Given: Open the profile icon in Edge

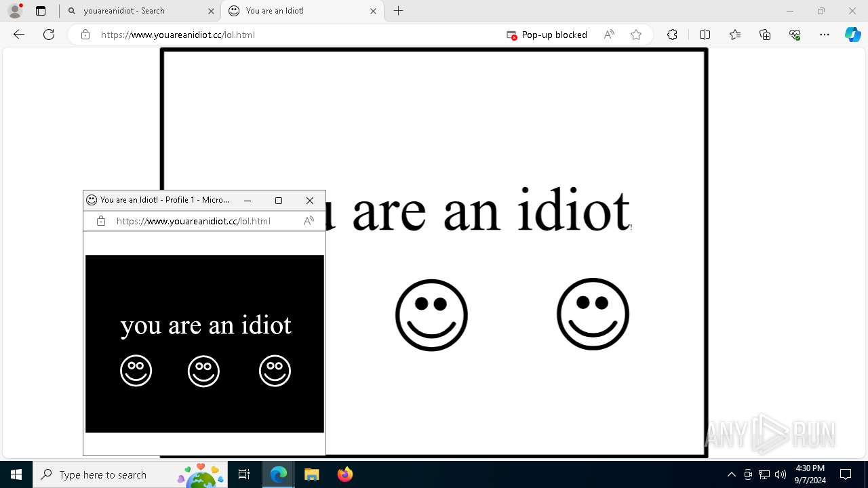Looking at the screenshot, I should 15,11.
